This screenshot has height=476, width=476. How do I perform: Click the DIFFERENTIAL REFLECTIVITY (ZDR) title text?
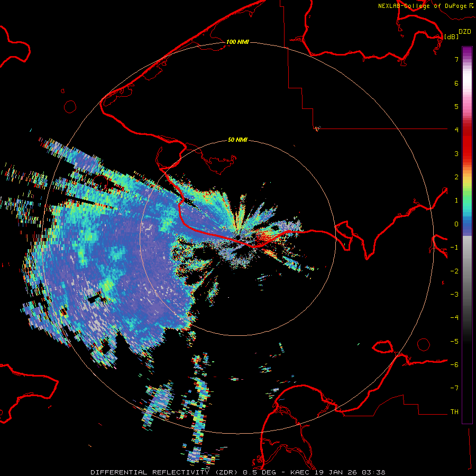tap(165, 472)
